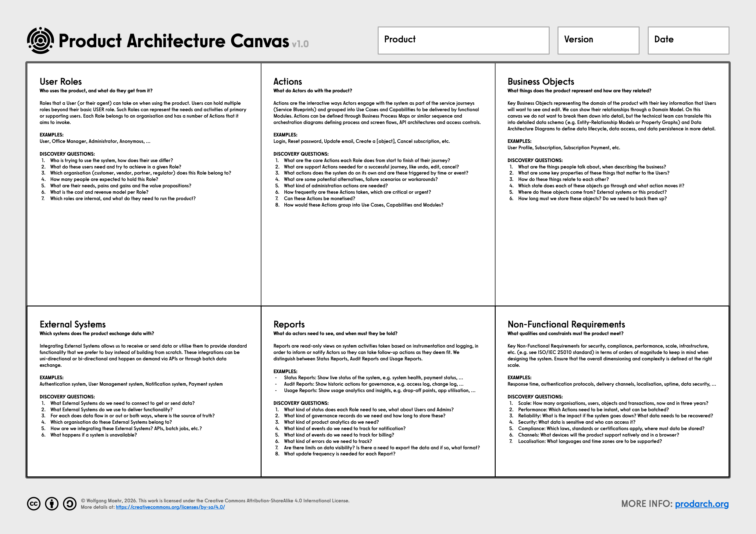
Task: Click 'What kind of errors do we need to track?'
Action: (x=328, y=441)
